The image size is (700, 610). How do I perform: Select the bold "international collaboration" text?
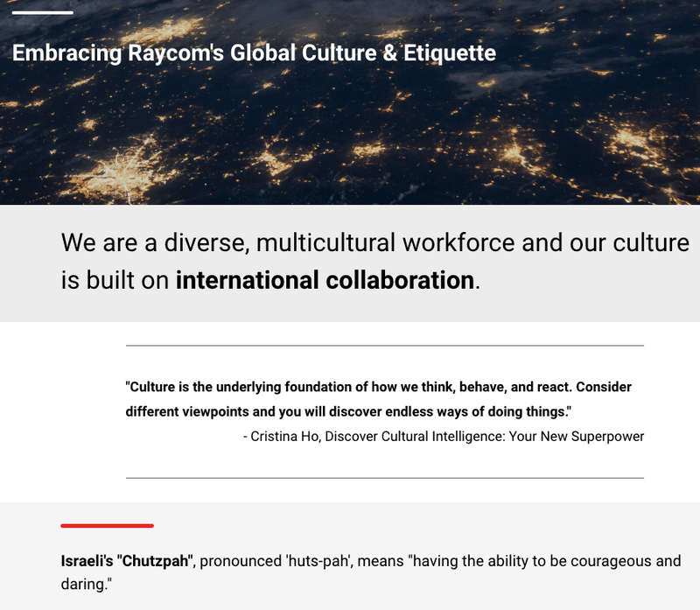coord(325,281)
